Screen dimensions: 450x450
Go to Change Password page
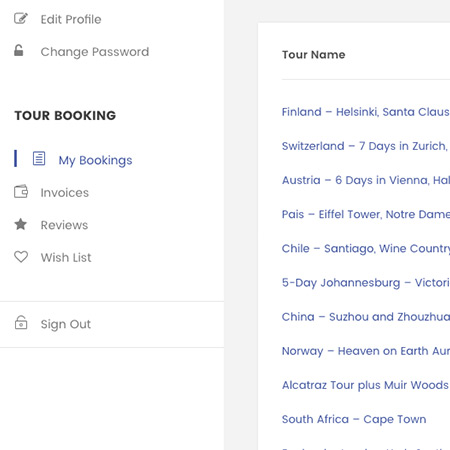(95, 52)
